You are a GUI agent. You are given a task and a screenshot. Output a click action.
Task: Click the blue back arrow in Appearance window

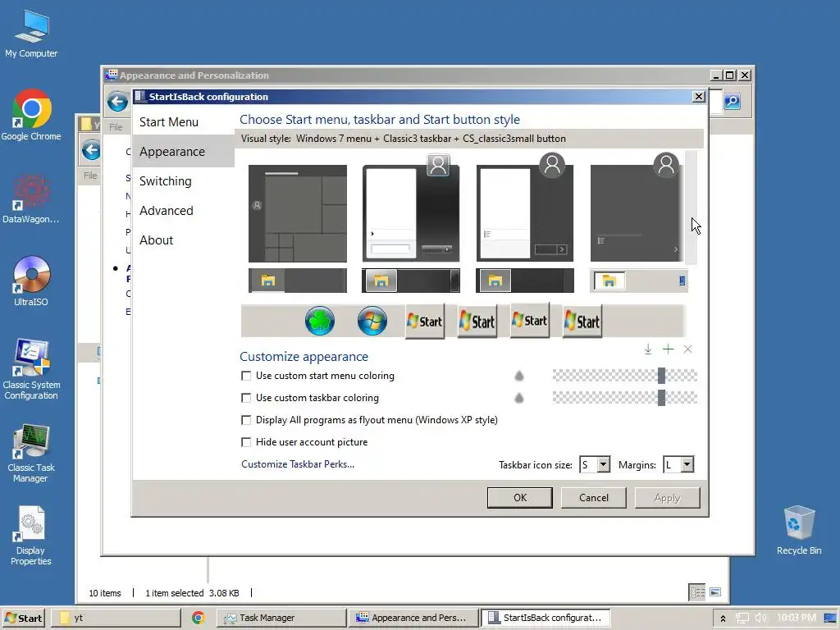click(117, 101)
